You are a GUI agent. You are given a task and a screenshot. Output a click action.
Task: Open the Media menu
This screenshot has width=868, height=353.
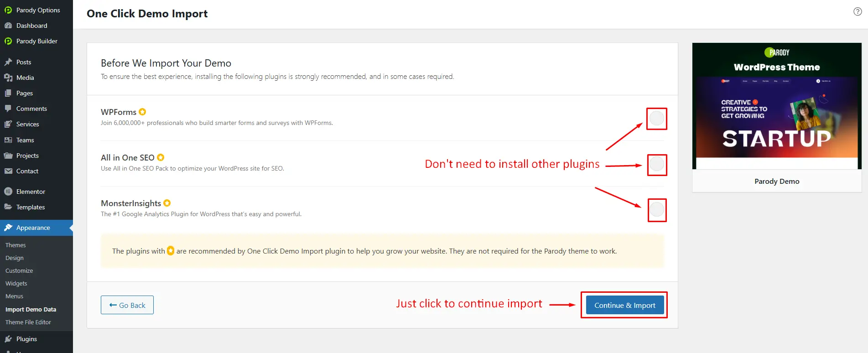(36, 78)
